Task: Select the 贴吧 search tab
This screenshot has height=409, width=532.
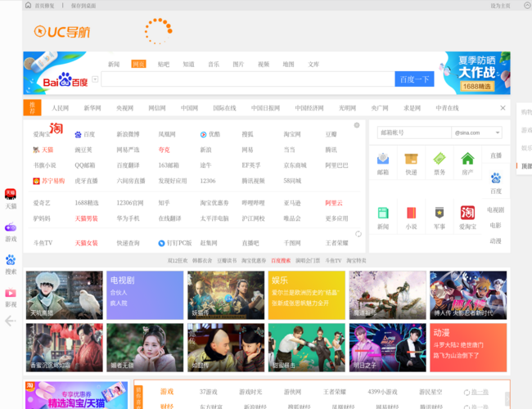Action: coord(164,64)
